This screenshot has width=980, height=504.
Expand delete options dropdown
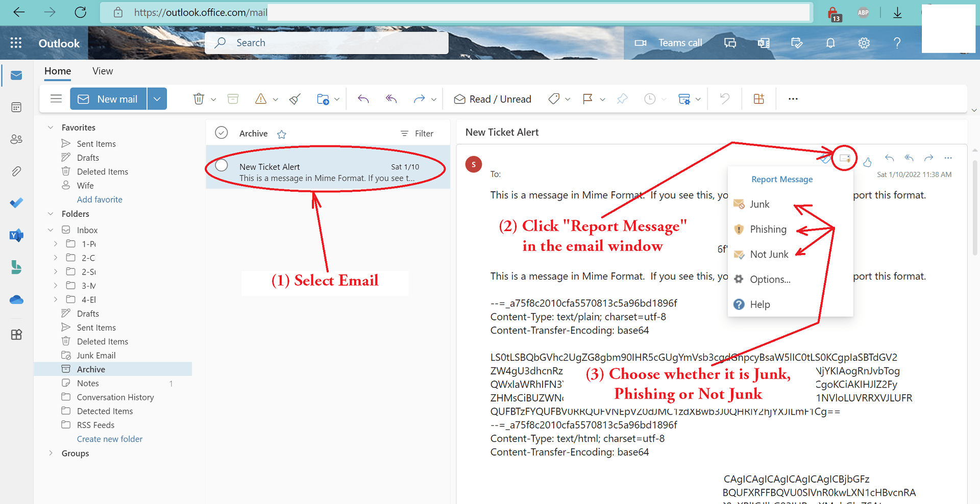click(x=213, y=99)
